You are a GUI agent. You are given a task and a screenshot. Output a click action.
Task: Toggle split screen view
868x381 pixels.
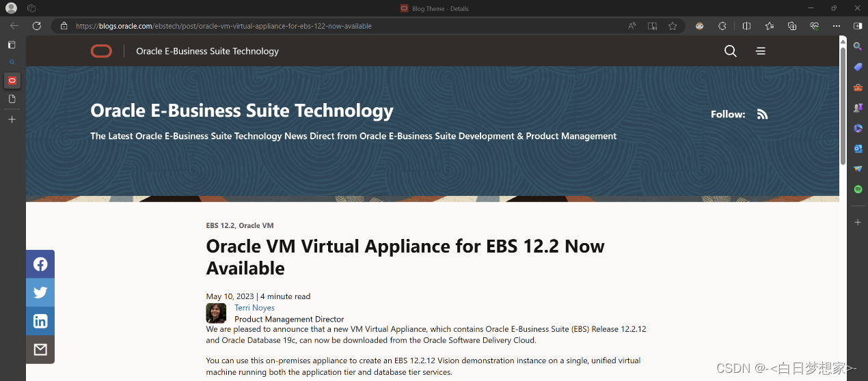(x=746, y=26)
